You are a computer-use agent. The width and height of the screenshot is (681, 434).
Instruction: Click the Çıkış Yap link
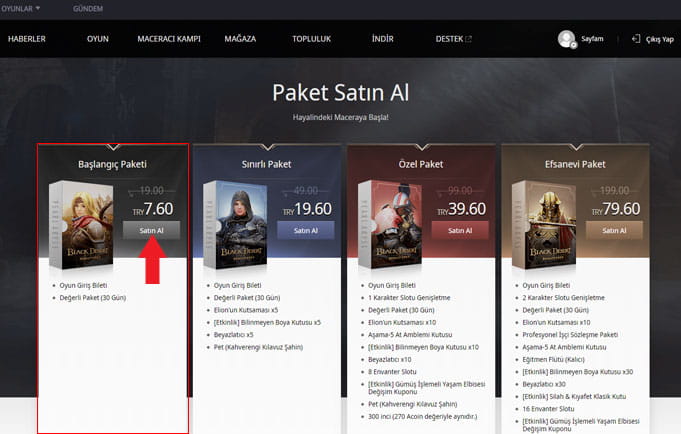click(x=660, y=39)
